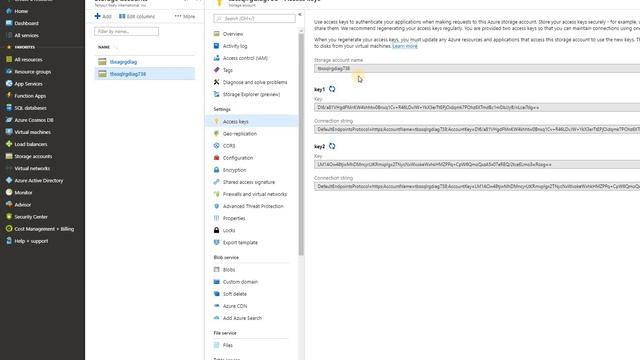This screenshot has height=360, width=640.
Task: Open Load balancers
Action: [x=31, y=144]
